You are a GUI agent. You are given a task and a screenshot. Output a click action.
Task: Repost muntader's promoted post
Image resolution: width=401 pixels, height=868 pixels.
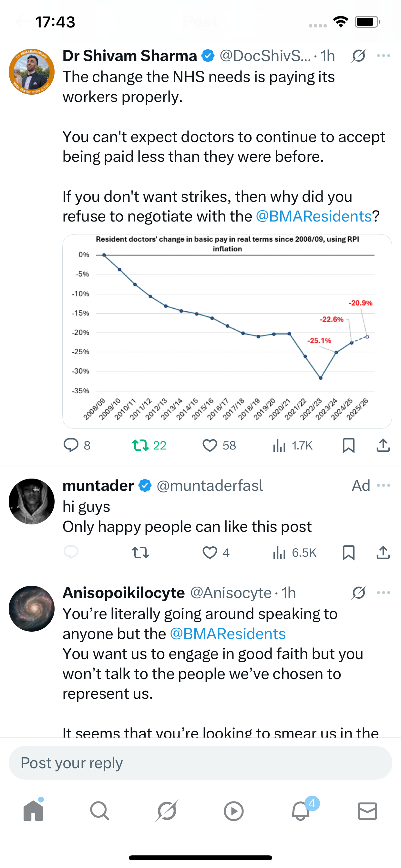click(x=140, y=553)
